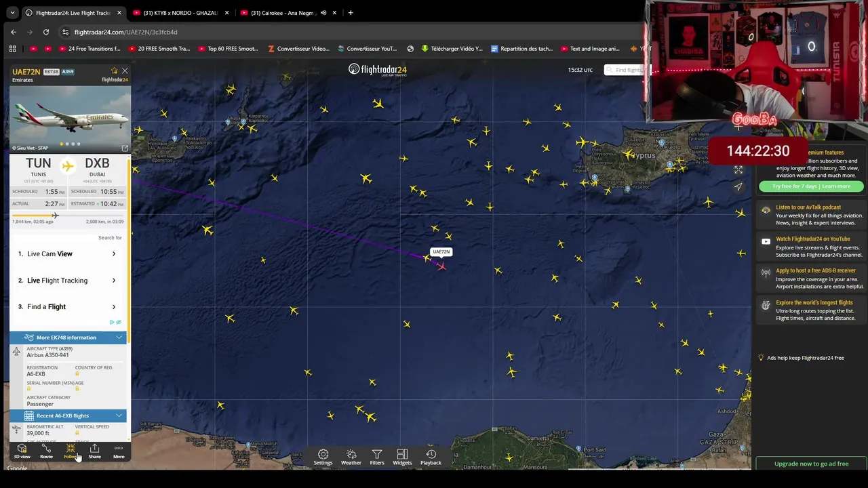Click the EK748 flight number badge
This screenshot has width=868, height=488.
pyautogui.click(x=51, y=71)
